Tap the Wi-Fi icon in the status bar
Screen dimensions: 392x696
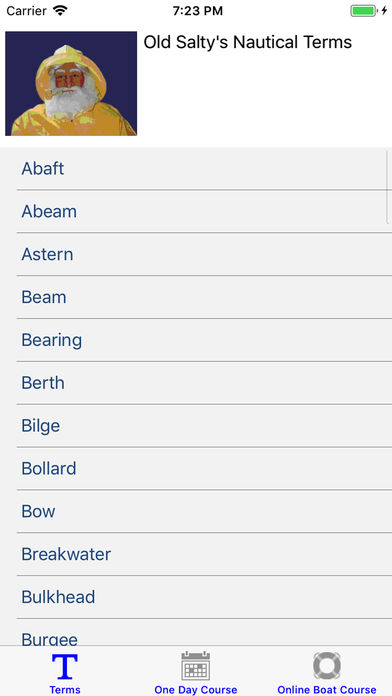click(x=60, y=10)
